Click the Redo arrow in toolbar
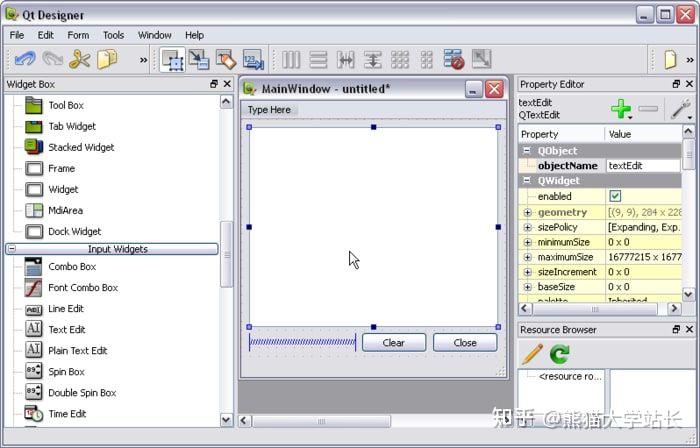The height and width of the screenshot is (448, 700). click(52, 59)
